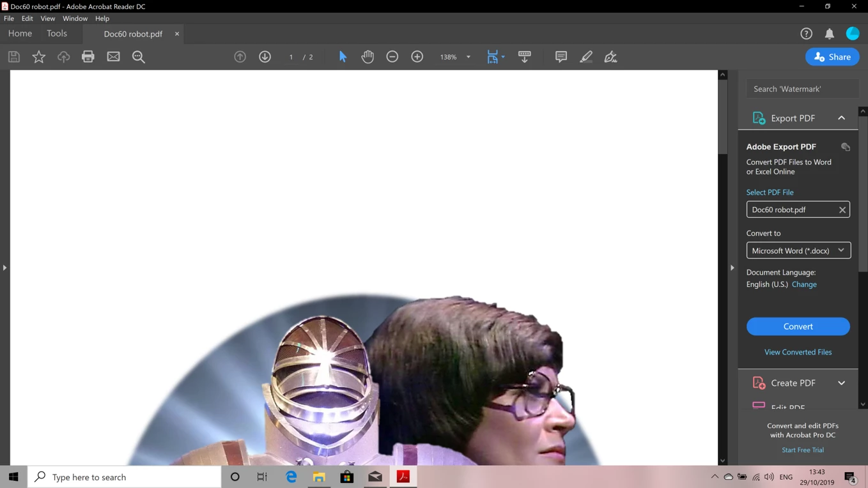Open the Help menu
The width and height of the screenshot is (868, 488).
click(x=102, y=19)
